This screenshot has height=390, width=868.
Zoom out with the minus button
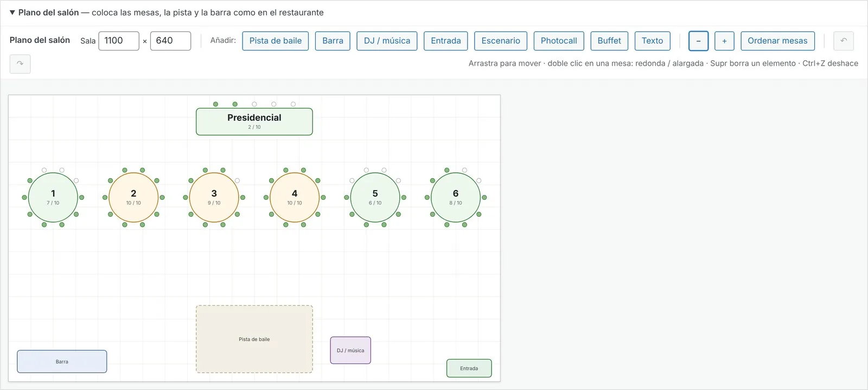[x=698, y=41]
